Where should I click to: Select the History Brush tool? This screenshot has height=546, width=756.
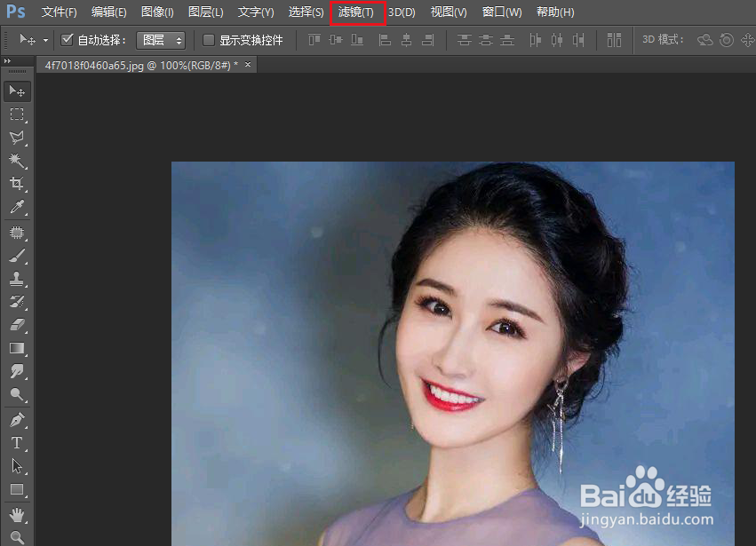click(18, 302)
